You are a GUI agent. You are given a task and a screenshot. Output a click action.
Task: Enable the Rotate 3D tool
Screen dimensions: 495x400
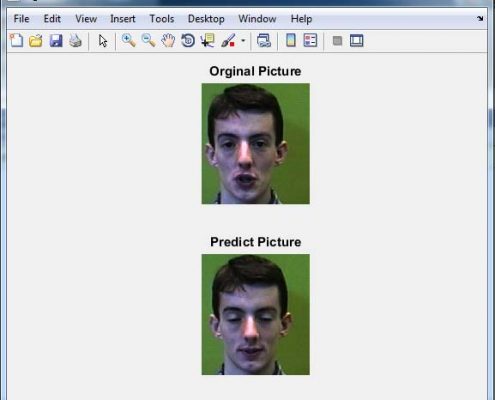(x=188, y=41)
